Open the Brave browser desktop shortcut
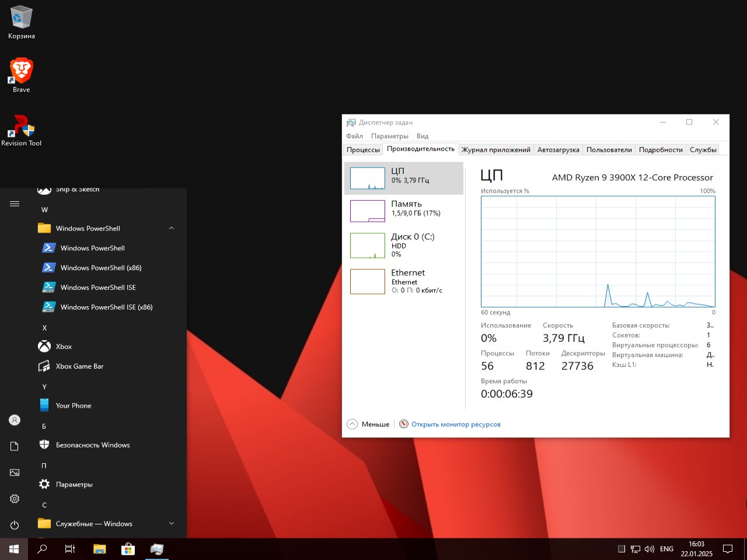 (22, 75)
